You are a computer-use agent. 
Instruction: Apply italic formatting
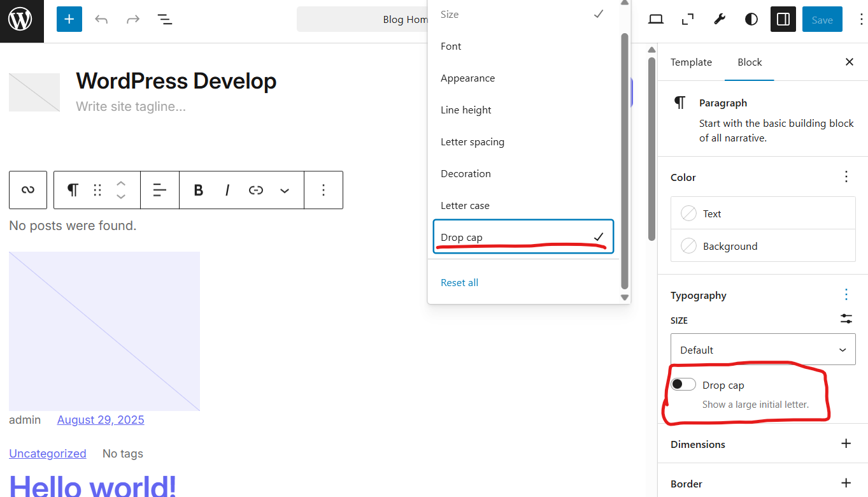click(227, 190)
